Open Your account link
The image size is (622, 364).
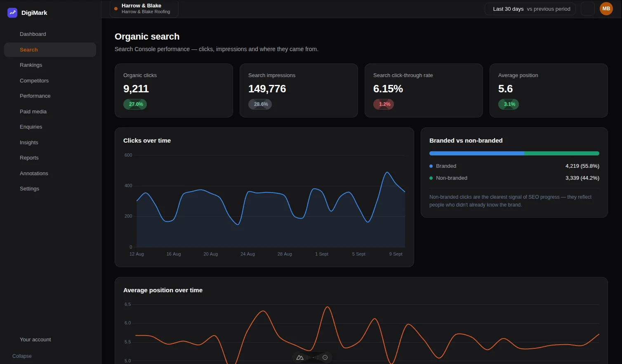click(x=50, y=340)
